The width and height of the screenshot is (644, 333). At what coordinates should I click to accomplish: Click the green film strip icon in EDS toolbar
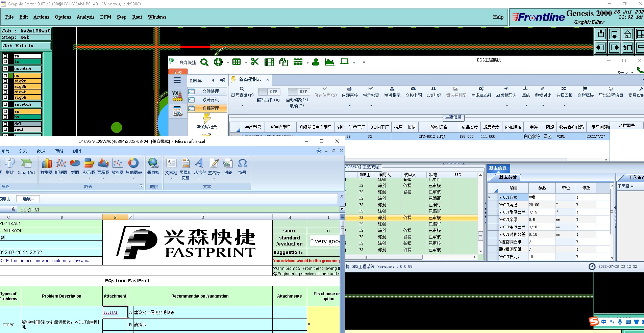pyautogui.click(x=269, y=62)
